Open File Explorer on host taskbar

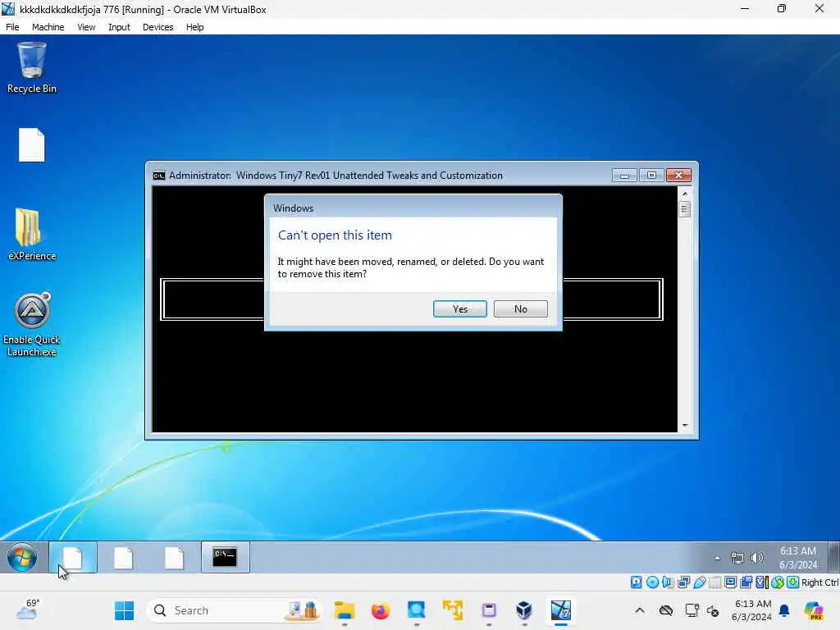pos(345,610)
